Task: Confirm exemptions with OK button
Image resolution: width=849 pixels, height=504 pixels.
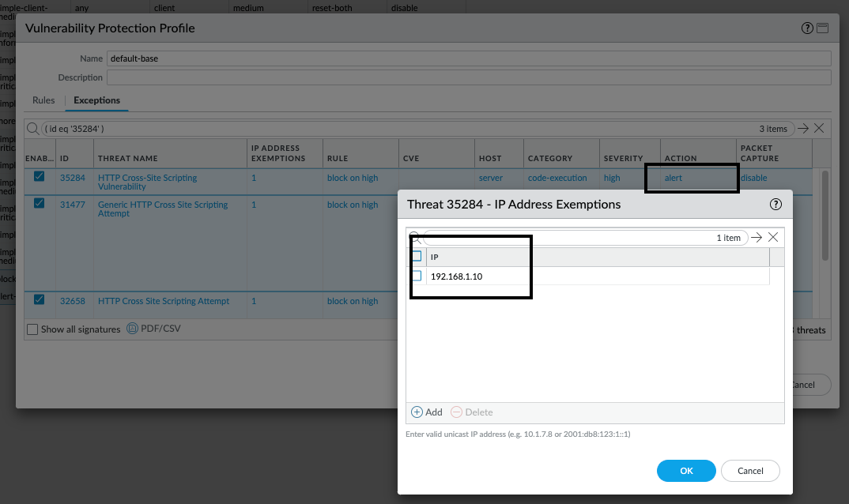Action: [686, 471]
